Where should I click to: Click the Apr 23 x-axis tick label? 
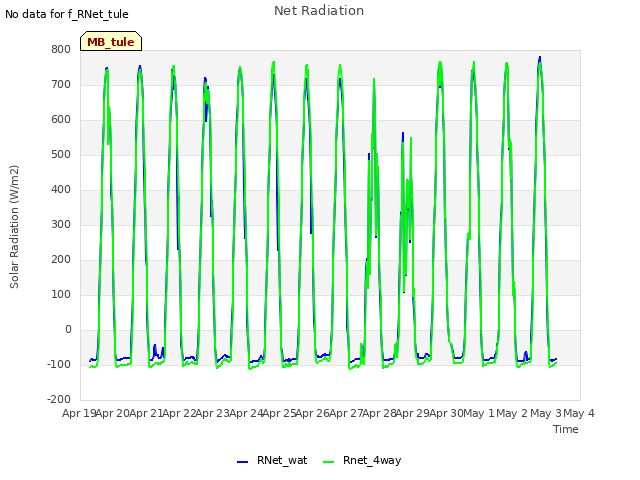pyautogui.click(x=213, y=413)
